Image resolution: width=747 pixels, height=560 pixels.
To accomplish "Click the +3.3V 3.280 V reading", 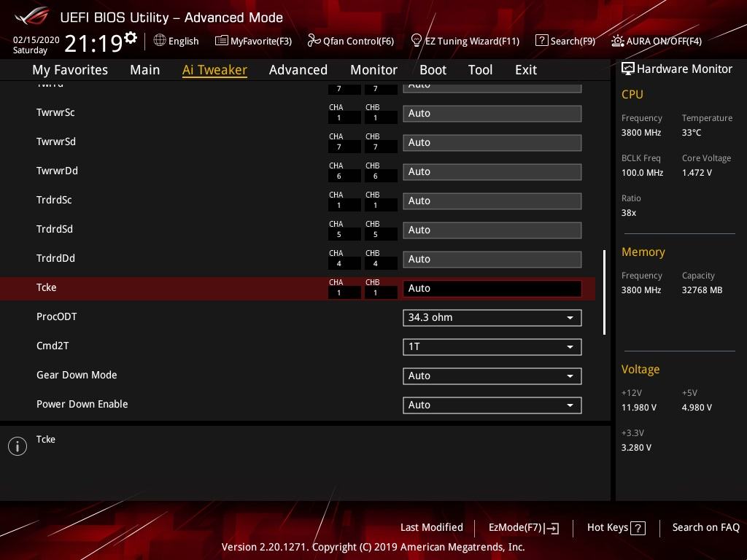I will pyautogui.click(x=636, y=447).
